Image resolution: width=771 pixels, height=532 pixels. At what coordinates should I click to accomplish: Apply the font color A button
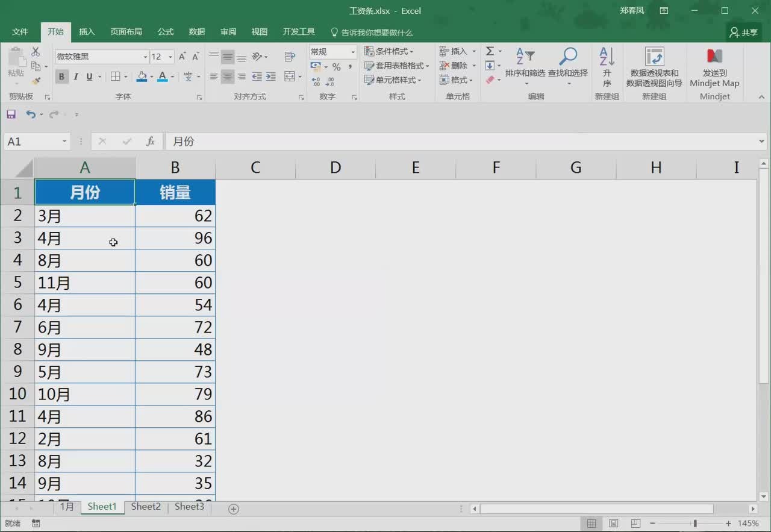coord(162,77)
